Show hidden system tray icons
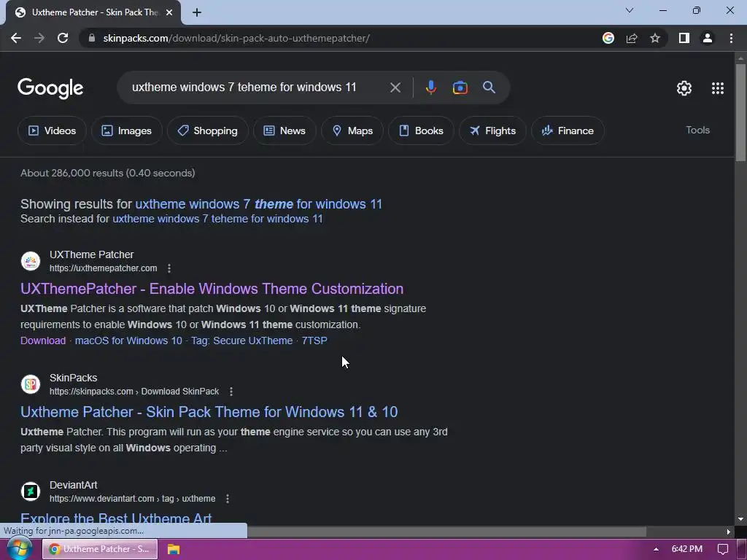The image size is (747, 560). pos(656,549)
